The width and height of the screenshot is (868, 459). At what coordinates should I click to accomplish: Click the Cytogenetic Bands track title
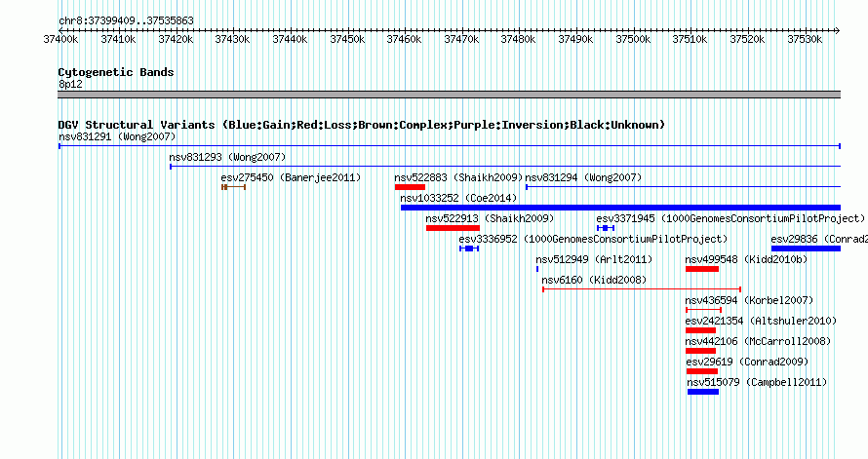116,72
